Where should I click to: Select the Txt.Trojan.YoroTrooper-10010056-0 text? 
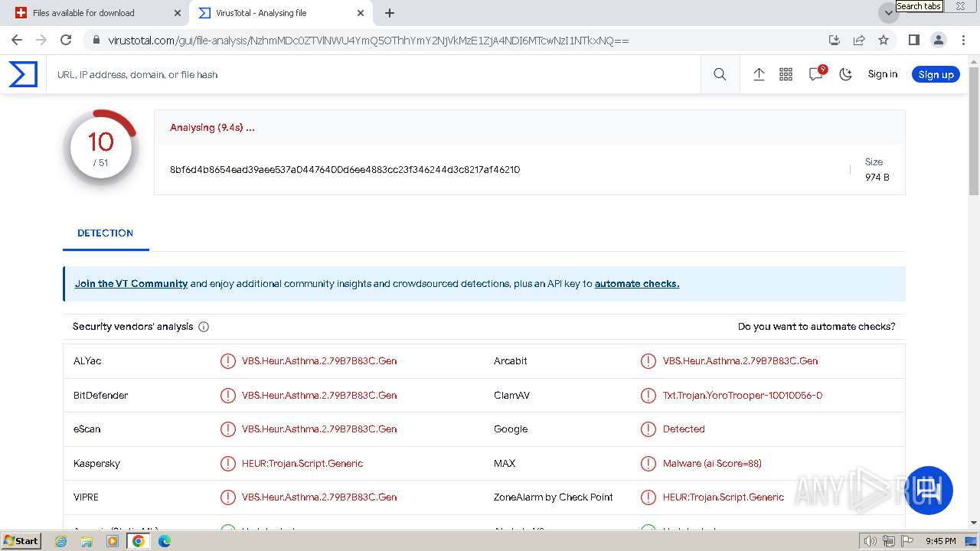(x=743, y=396)
